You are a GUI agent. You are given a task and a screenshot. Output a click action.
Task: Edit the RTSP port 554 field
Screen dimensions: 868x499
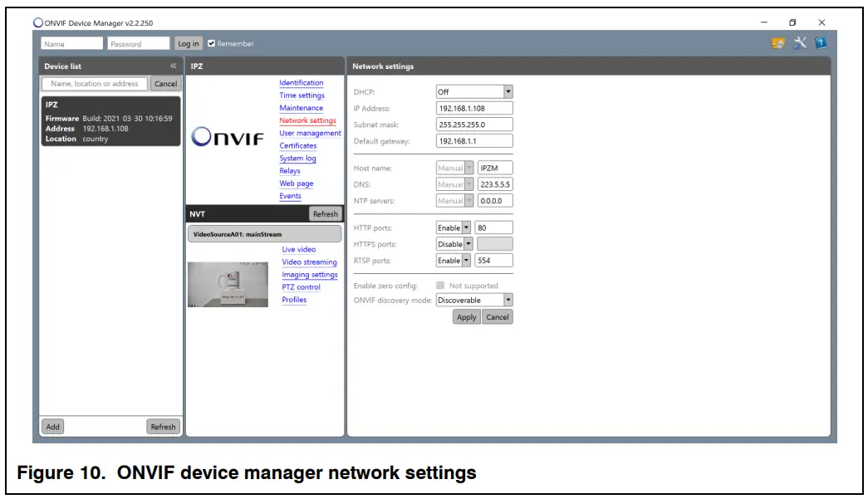coord(493,261)
